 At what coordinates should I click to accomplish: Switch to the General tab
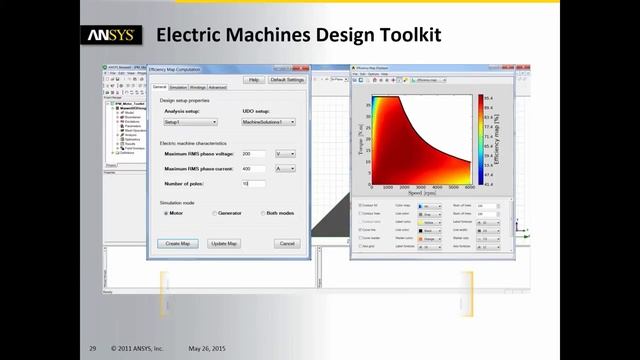coord(159,87)
